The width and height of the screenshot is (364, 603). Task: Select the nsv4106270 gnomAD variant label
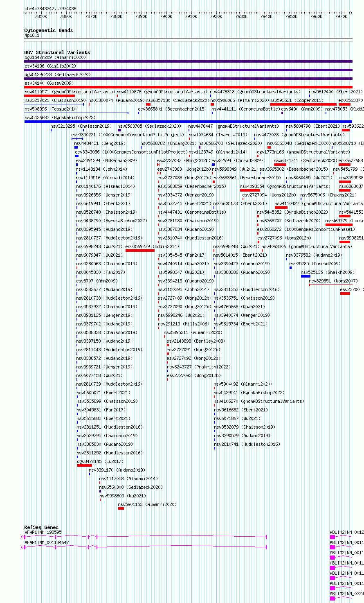pos(259,401)
